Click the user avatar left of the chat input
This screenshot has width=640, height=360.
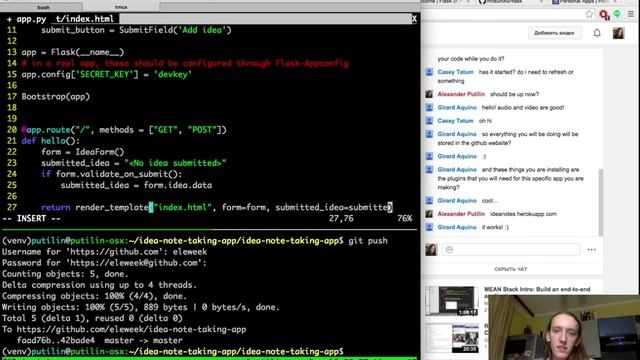[x=431, y=249]
